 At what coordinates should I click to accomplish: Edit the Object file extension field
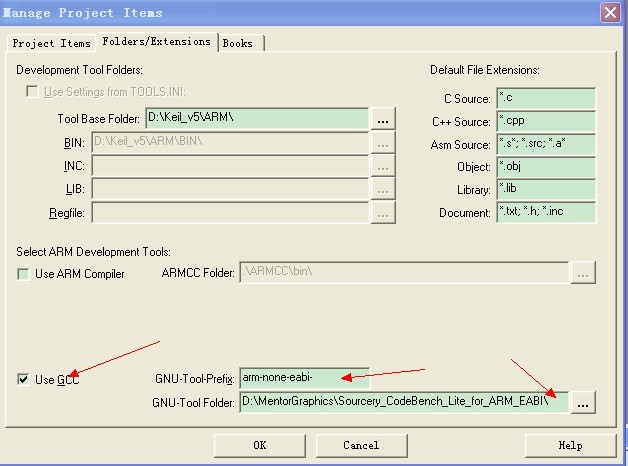tap(545, 167)
